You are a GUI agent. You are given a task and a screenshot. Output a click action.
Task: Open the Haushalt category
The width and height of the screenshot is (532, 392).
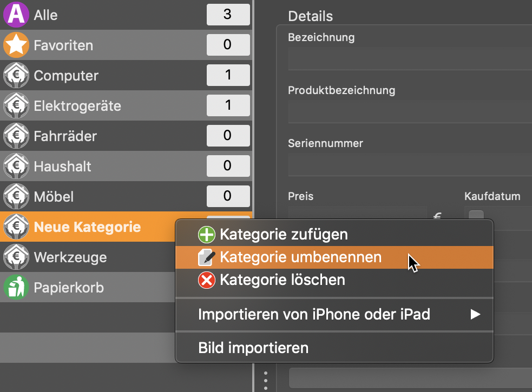click(126, 166)
